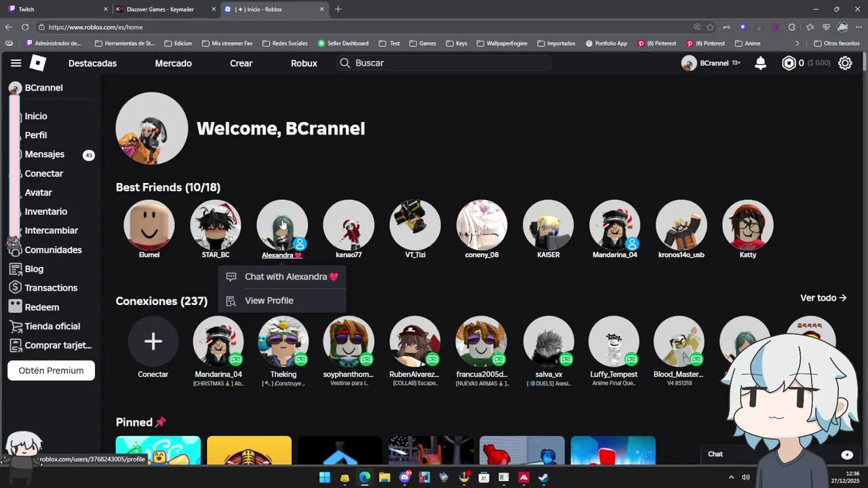Open Conectar in the sidebar
Screen dimensions: 868x488
pos(44,174)
